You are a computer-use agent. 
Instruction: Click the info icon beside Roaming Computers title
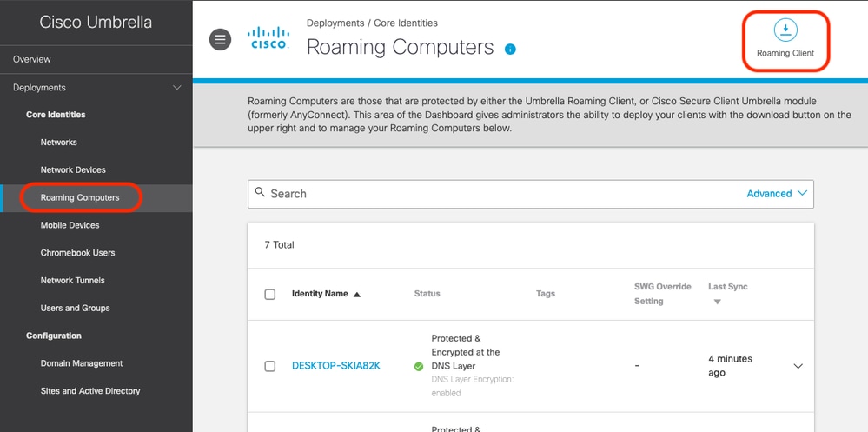510,50
